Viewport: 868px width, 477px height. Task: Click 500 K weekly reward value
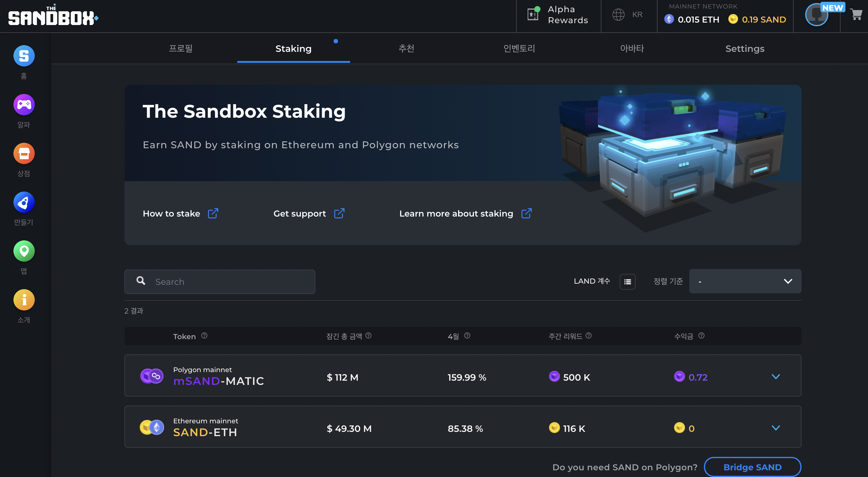[576, 377]
